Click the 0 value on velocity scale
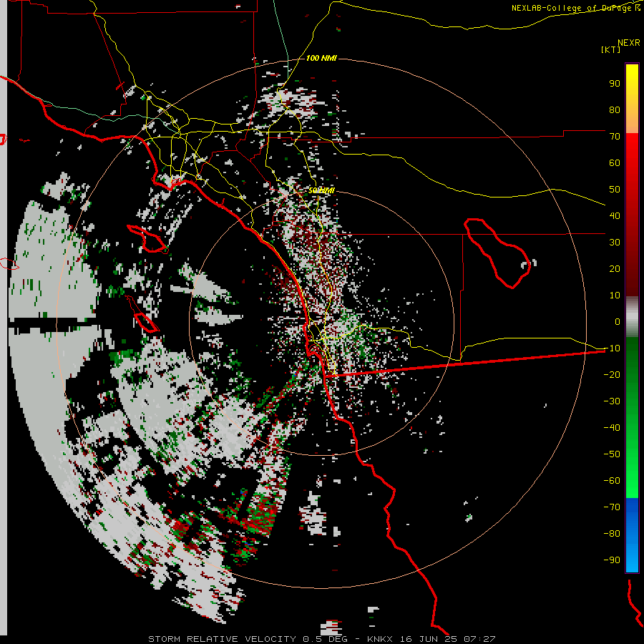 coord(618,321)
